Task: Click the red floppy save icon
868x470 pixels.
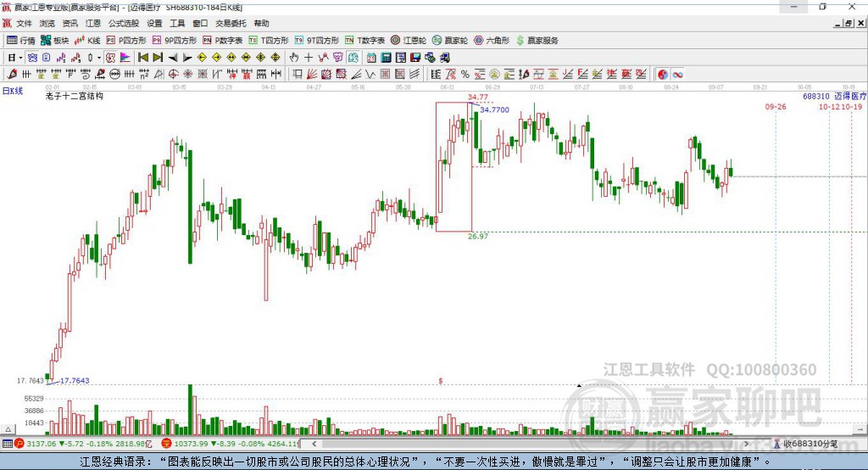Action: pos(415,58)
